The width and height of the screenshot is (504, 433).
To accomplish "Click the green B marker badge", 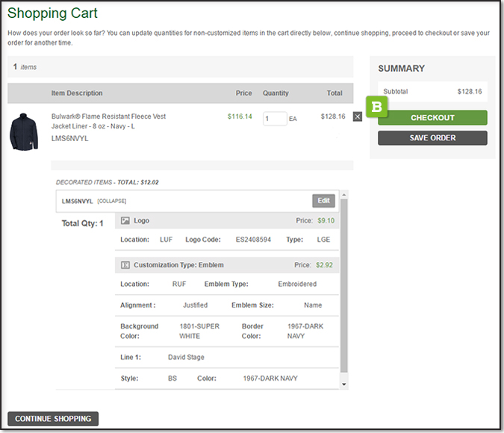I will coord(376,107).
